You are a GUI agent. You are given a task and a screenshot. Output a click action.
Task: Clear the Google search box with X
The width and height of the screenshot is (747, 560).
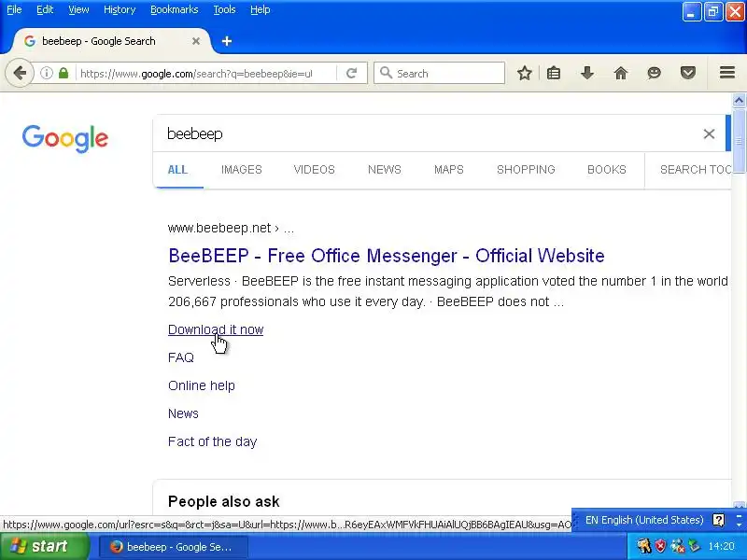709,133
